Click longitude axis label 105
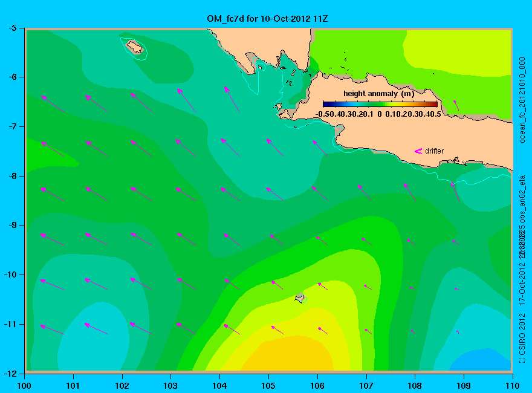The height and width of the screenshot is (393, 532). click(268, 386)
